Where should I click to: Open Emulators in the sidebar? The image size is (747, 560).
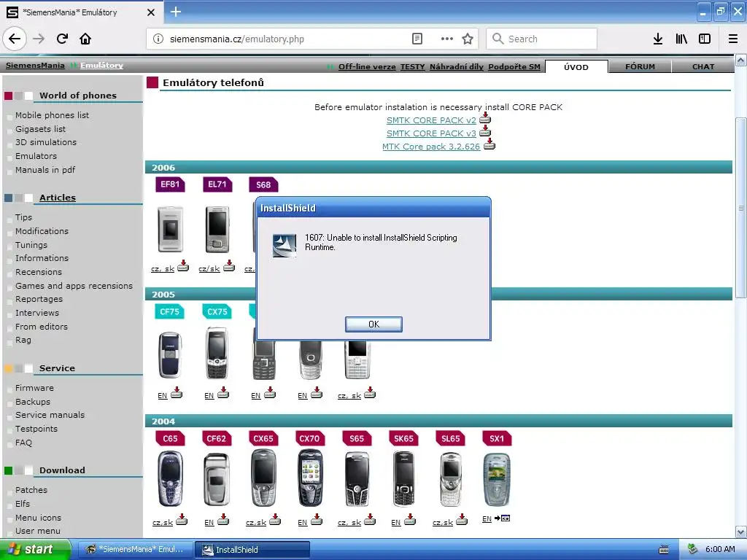36,156
